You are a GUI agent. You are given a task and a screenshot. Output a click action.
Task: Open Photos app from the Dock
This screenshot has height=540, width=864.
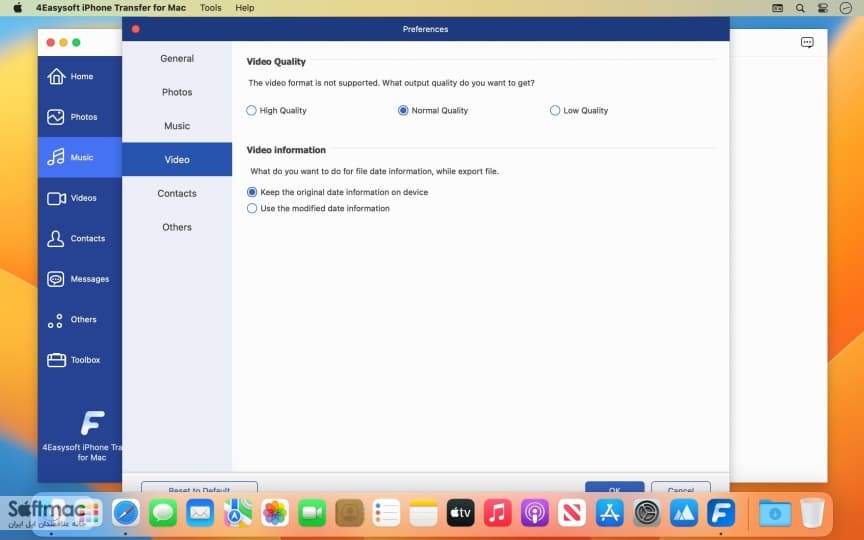tap(274, 513)
